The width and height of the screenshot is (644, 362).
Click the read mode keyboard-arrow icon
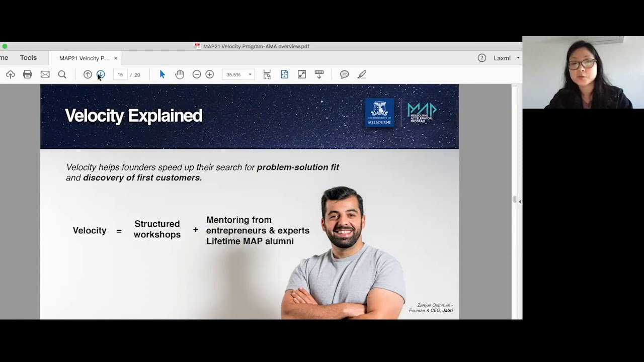[x=319, y=74]
